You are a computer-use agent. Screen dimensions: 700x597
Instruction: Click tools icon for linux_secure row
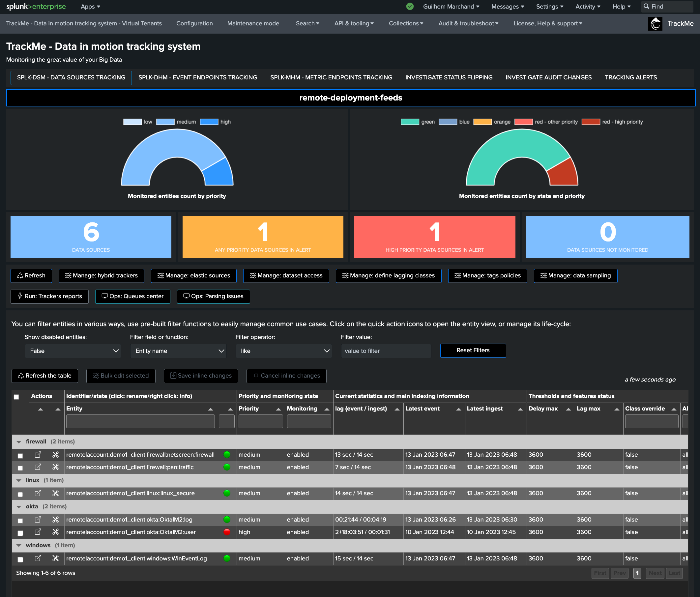(x=55, y=493)
